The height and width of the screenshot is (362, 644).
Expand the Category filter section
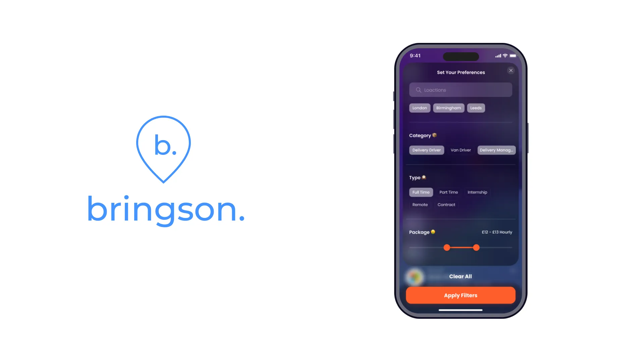(422, 135)
